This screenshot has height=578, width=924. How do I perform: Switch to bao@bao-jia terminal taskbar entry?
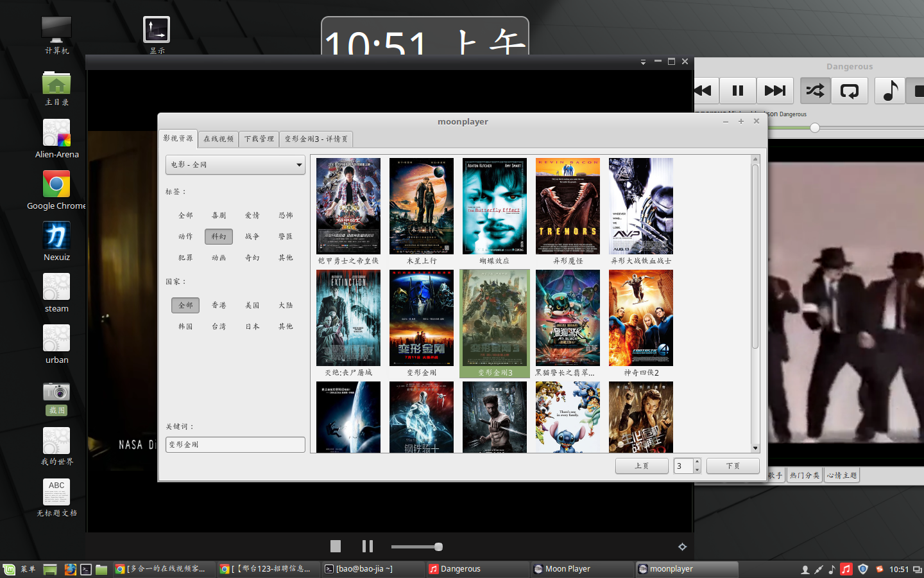372,569
